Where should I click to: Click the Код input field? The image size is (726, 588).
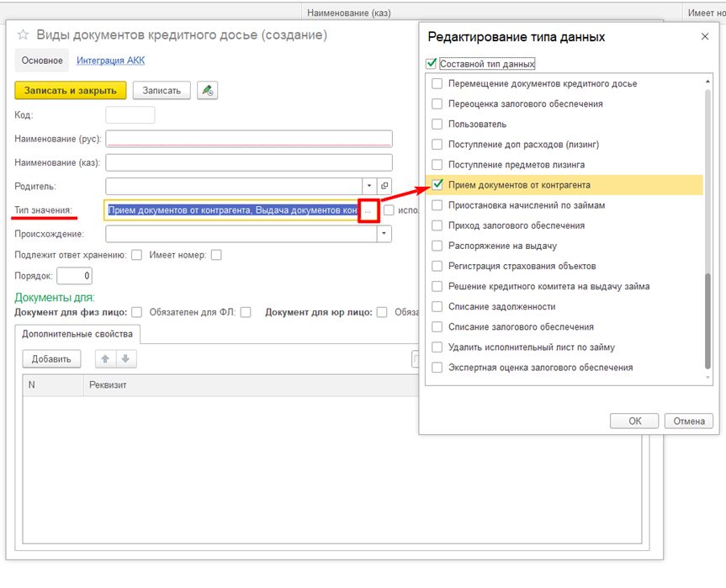[130, 115]
